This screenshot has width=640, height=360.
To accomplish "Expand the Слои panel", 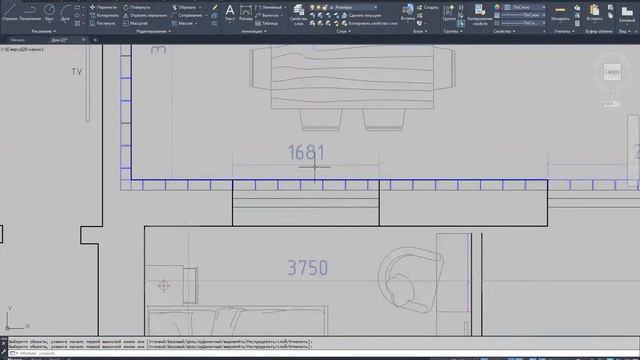I will [344, 31].
